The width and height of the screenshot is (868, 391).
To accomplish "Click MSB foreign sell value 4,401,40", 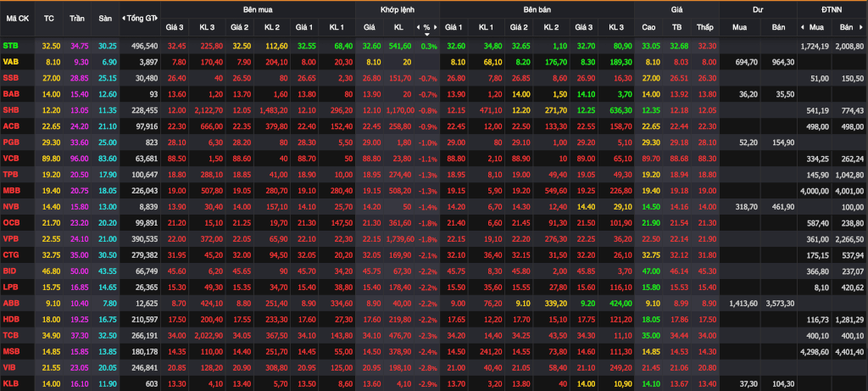I will pos(848,351).
